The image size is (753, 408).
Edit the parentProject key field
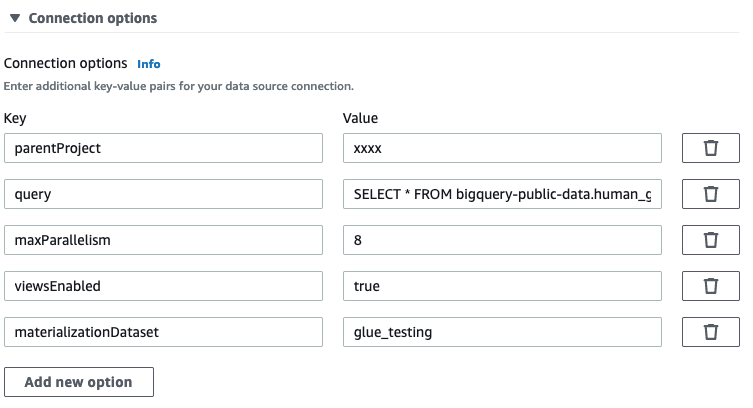click(163, 148)
